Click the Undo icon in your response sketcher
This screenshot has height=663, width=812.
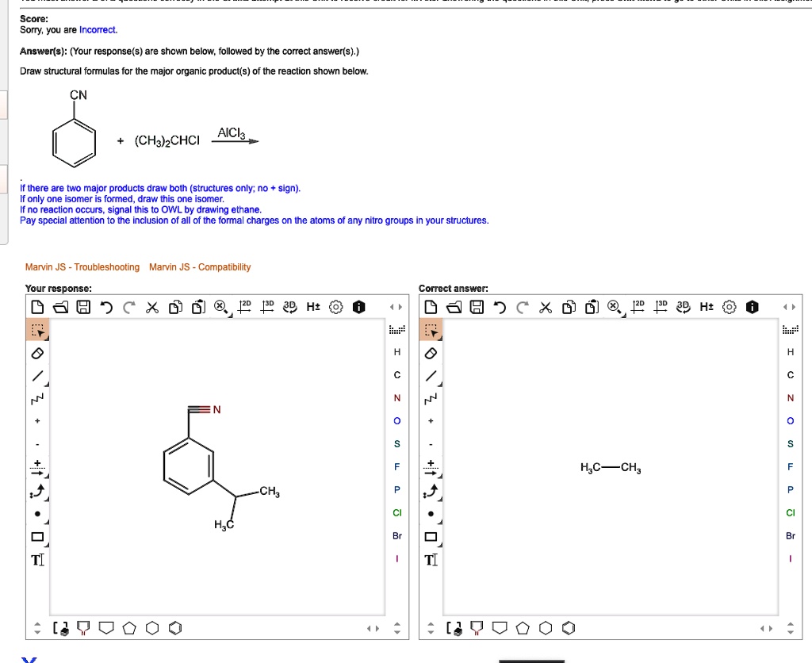pos(105,307)
